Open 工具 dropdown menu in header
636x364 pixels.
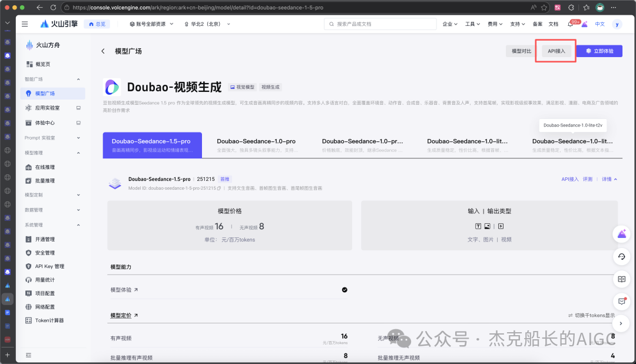[472, 24]
